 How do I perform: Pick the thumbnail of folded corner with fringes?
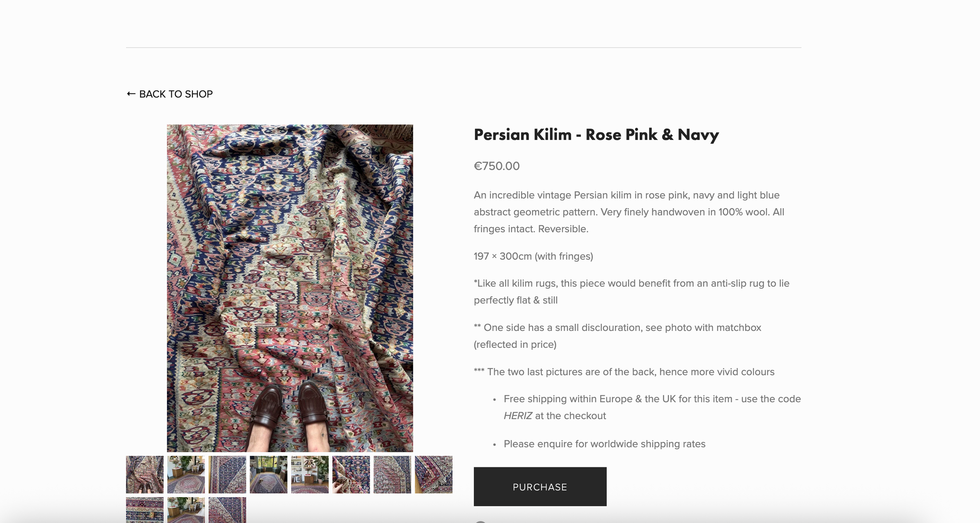tap(434, 474)
